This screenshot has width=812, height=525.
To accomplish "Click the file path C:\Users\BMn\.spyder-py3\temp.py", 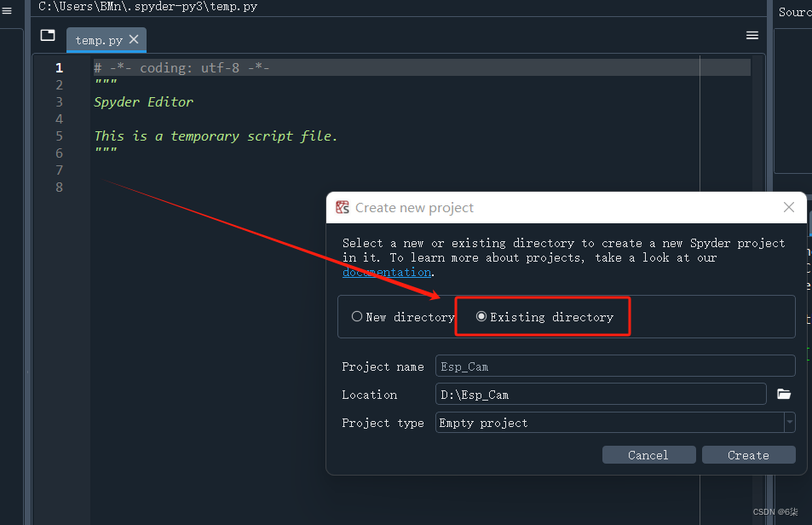I will coord(148,7).
